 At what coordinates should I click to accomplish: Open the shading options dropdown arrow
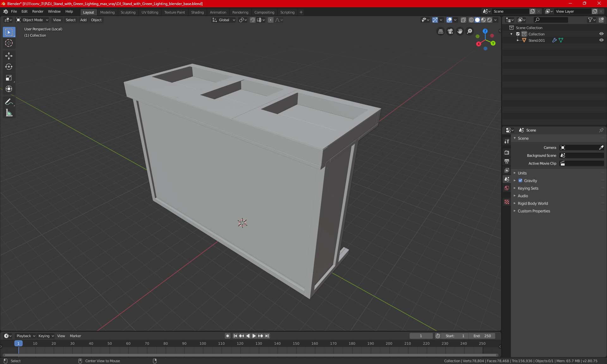[495, 20]
